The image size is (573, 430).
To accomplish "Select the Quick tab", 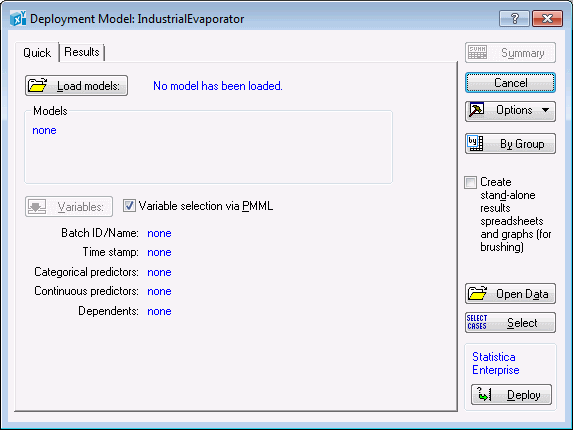I will click(37, 53).
